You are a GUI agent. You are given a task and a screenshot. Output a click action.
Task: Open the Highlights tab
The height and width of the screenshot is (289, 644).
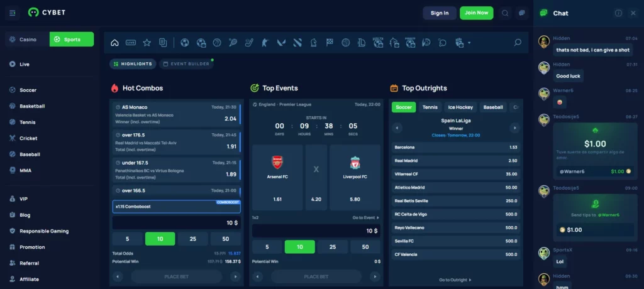pos(133,64)
